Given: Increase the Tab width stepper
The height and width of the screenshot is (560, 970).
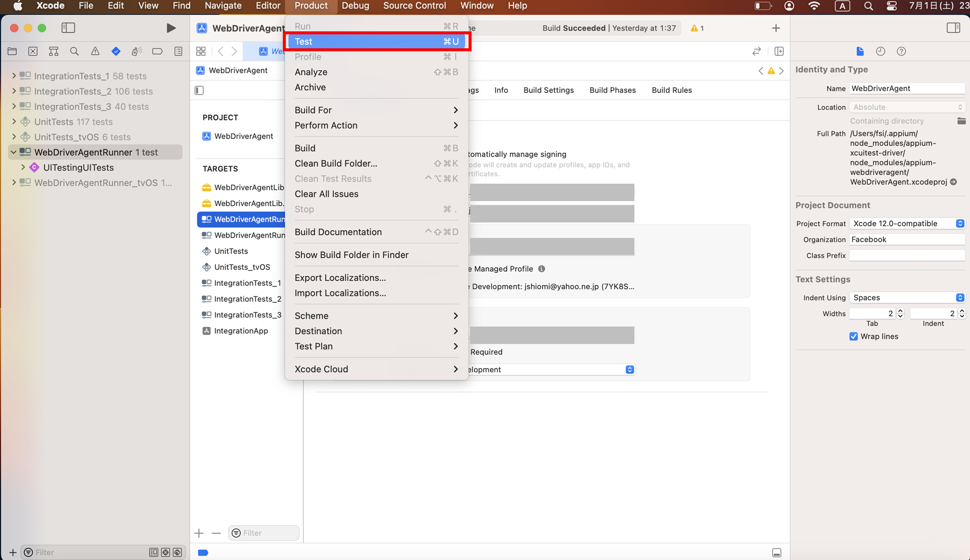Looking at the screenshot, I should click(x=900, y=311).
